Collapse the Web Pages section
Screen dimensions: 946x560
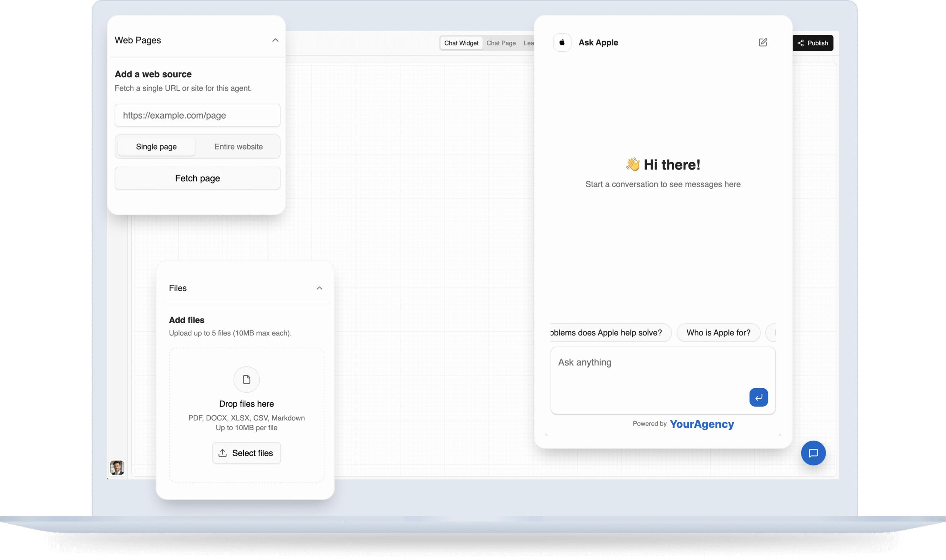pyautogui.click(x=275, y=40)
